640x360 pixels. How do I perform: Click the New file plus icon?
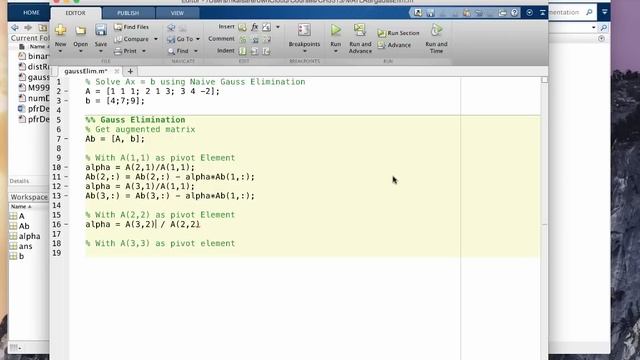pos(60,30)
